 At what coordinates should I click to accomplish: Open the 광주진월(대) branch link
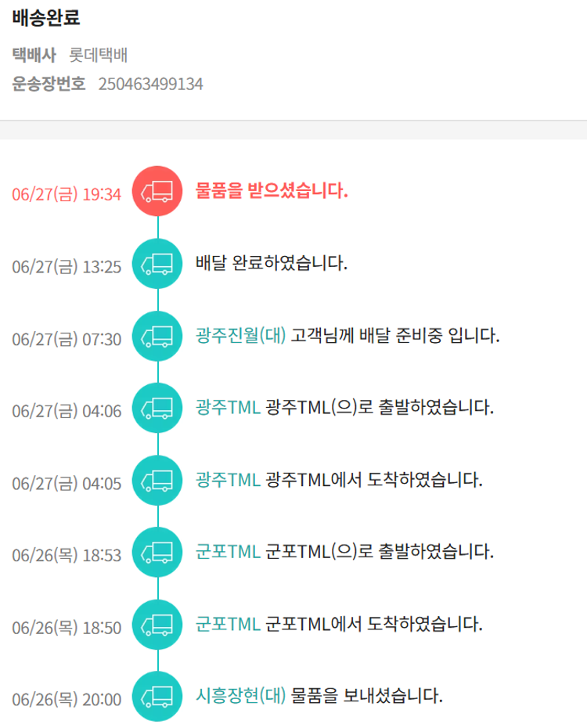coord(240,336)
